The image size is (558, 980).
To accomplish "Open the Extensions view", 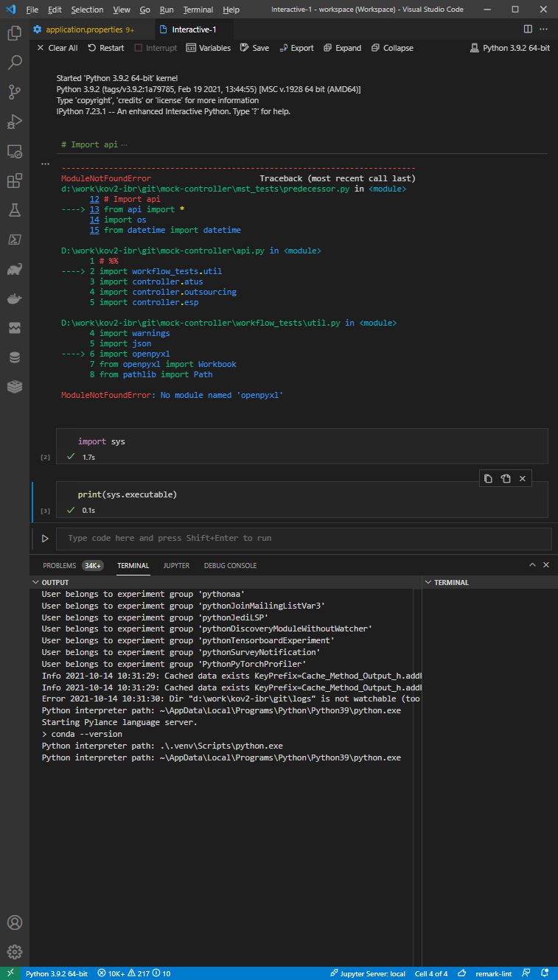I will coord(14,181).
